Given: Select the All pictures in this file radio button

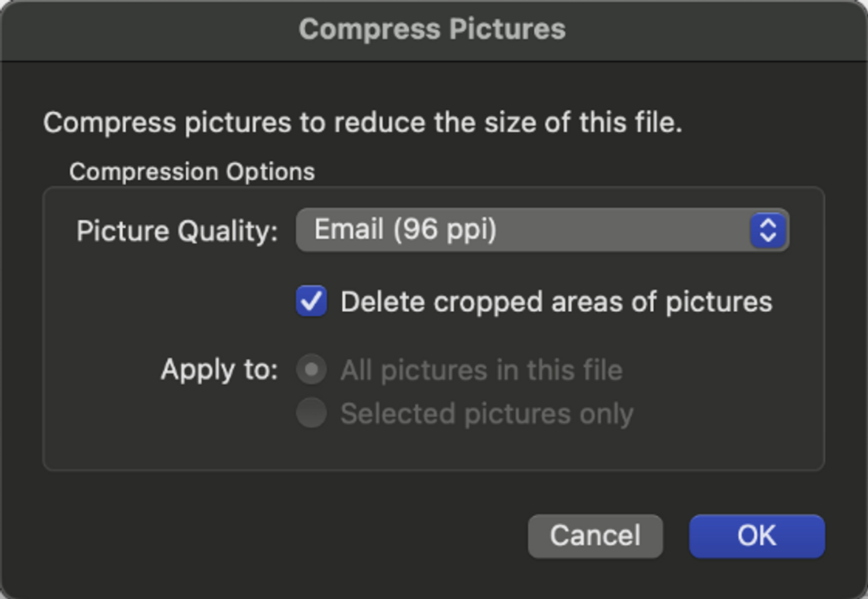Looking at the screenshot, I should (312, 370).
